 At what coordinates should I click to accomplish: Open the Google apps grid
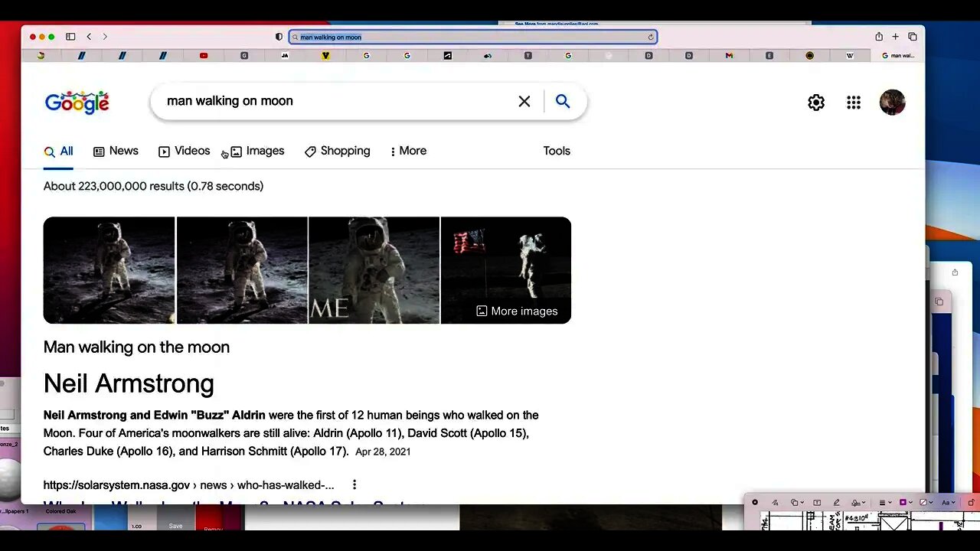(854, 103)
